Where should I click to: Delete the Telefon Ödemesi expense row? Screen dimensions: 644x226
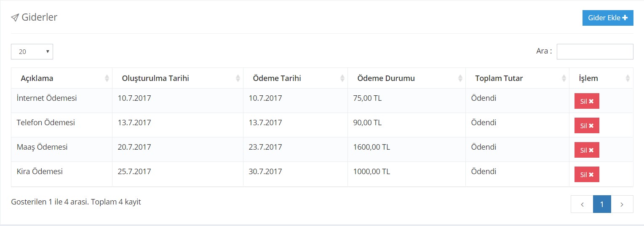click(x=587, y=126)
